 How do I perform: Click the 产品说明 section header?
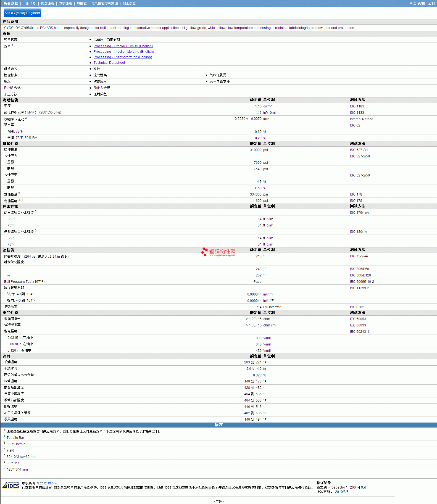(x=10, y=22)
